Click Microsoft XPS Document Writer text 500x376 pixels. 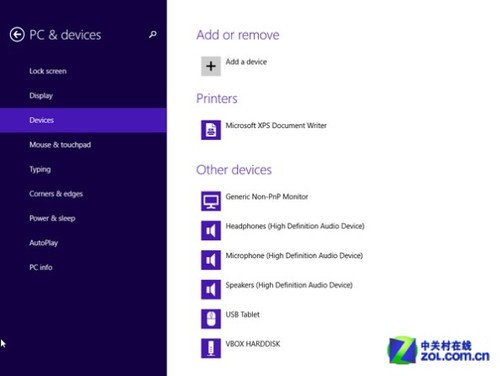[x=276, y=125]
